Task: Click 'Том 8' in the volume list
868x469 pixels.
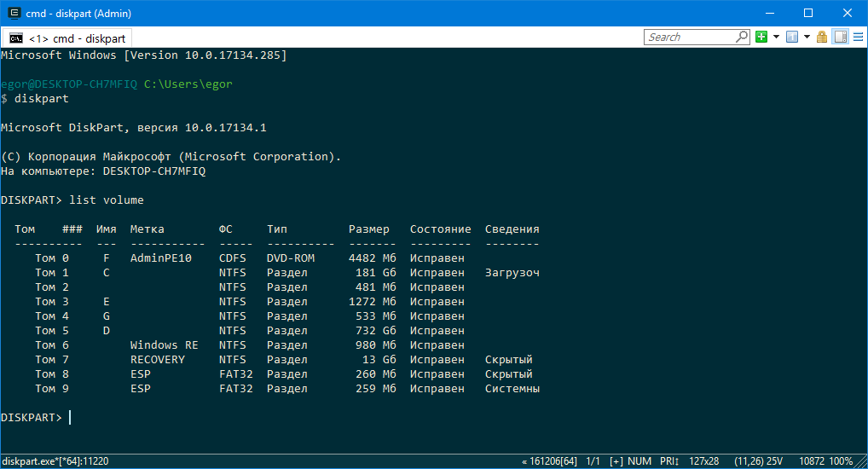Action: pyautogui.click(x=52, y=373)
